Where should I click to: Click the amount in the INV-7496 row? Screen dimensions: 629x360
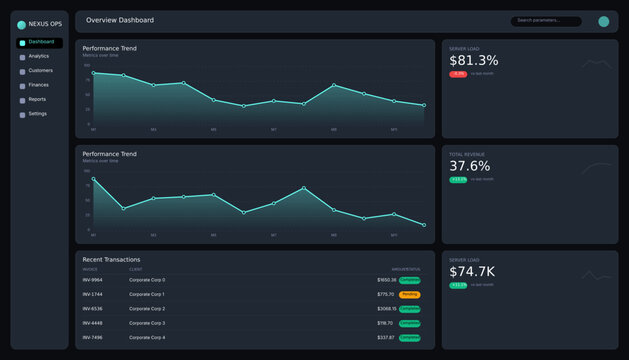click(386, 338)
